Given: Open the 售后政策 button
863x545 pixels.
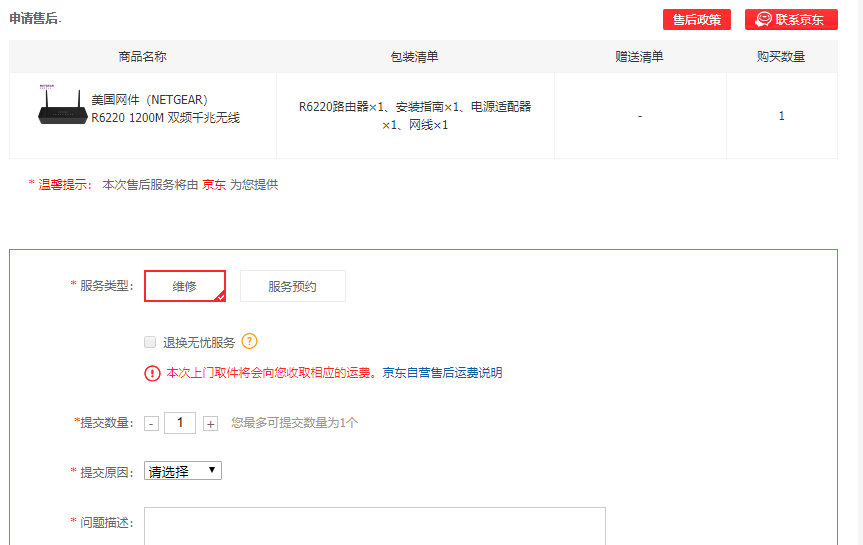Looking at the screenshot, I should pyautogui.click(x=696, y=19).
